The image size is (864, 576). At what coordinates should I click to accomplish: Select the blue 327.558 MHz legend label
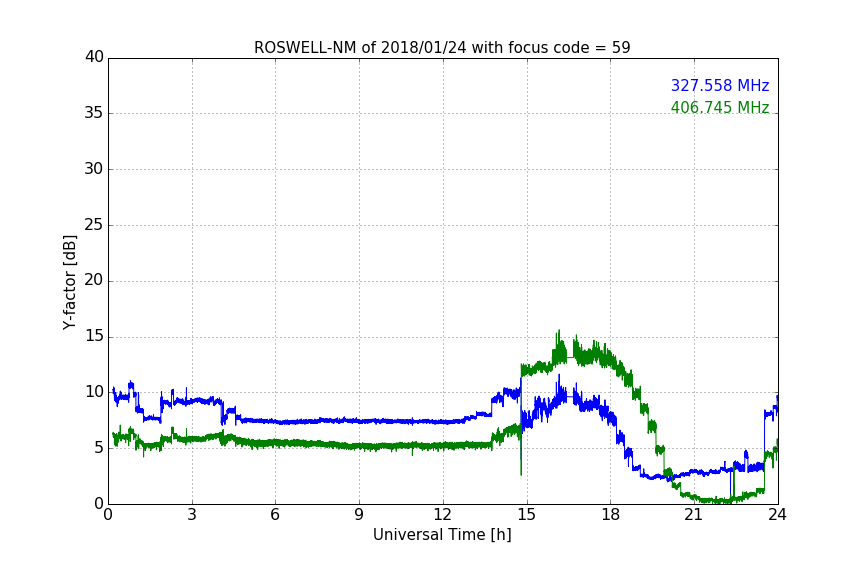pos(720,85)
